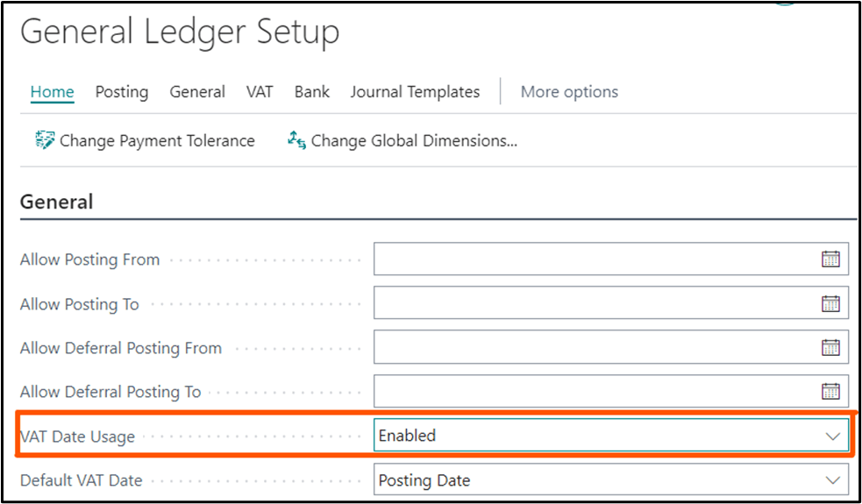Expand the Default VAT Date dropdown
This screenshot has height=504, width=862.
832,480
